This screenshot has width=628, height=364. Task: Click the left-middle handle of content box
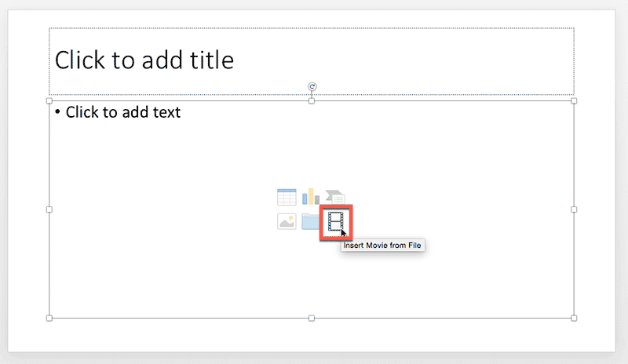pyautogui.click(x=49, y=209)
